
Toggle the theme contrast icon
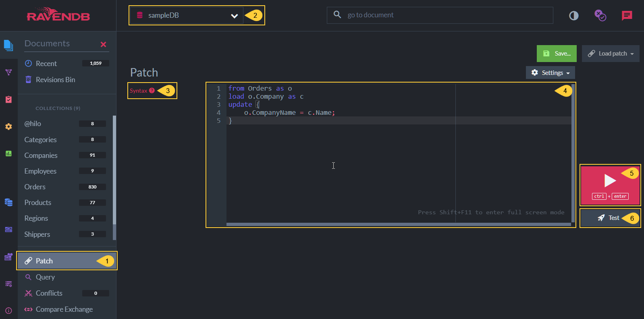[573, 16]
